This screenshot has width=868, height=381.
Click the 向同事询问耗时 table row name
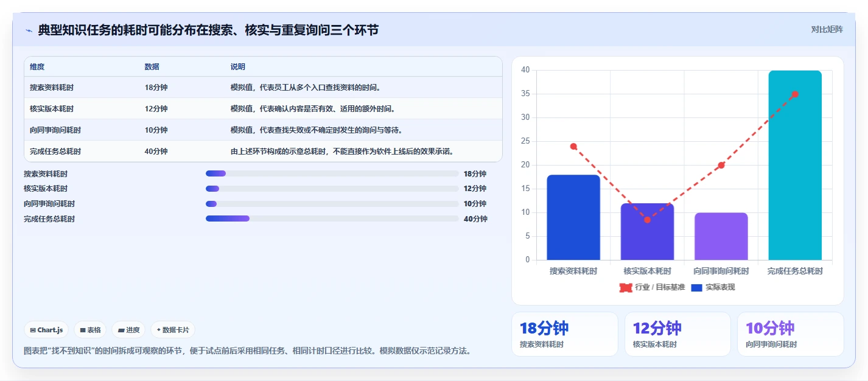coord(55,130)
